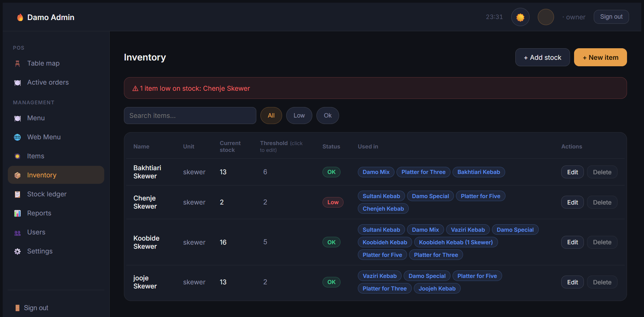Image resolution: width=644 pixels, height=317 pixels.
Task: Click the Active orders plate icon
Action: tap(17, 83)
